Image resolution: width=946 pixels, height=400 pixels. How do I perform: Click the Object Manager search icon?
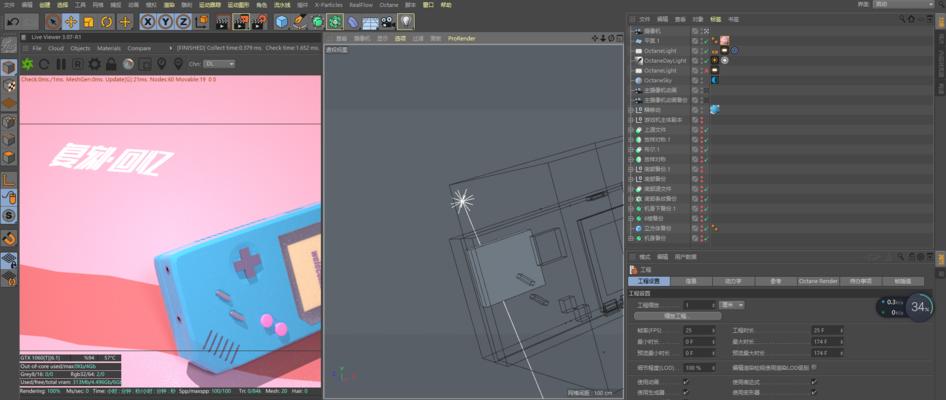click(x=903, y=19)
